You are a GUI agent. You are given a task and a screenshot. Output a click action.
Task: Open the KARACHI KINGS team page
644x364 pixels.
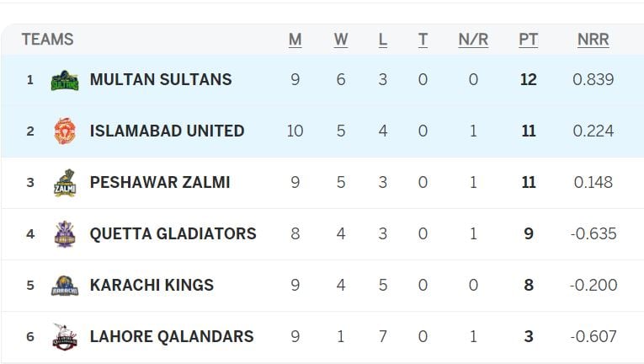pos(152,286)
